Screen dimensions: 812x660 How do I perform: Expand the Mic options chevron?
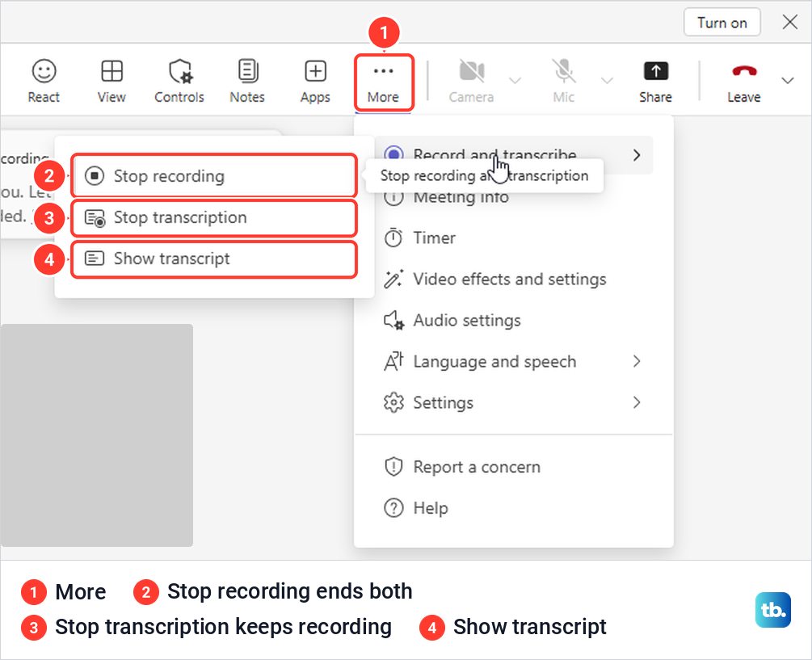[607, 80]
